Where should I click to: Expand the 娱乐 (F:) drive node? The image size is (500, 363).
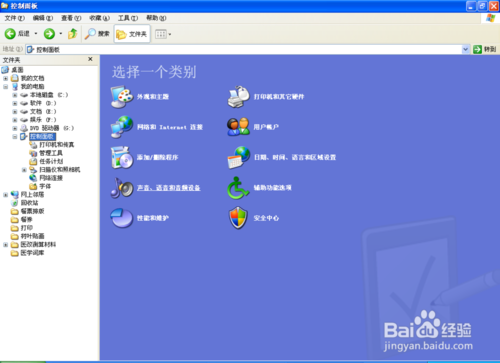point(15,120)
